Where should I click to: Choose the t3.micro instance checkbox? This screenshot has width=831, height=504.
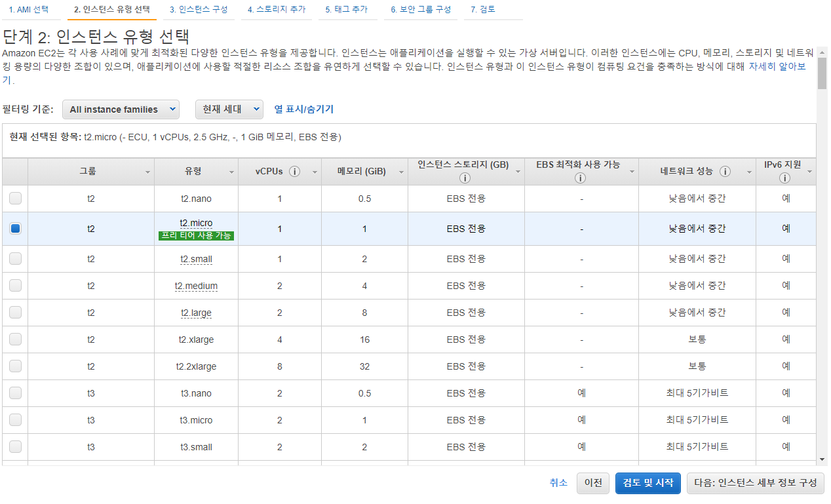[15, 420]
